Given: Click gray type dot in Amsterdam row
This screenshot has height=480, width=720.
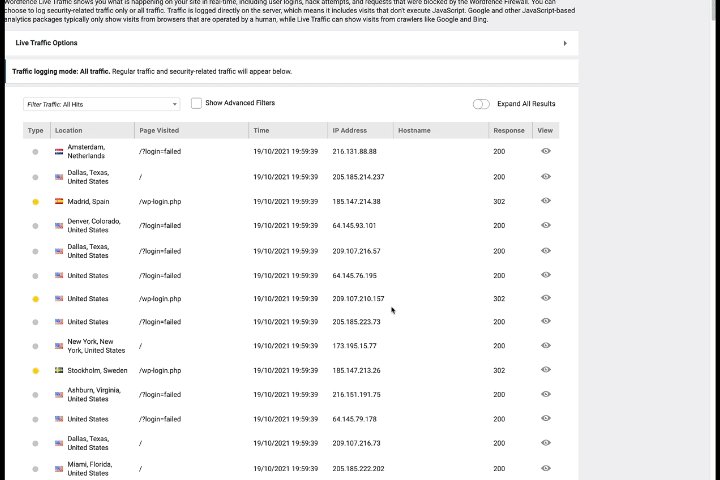Looking at the screenshot, I should (35, 152).
